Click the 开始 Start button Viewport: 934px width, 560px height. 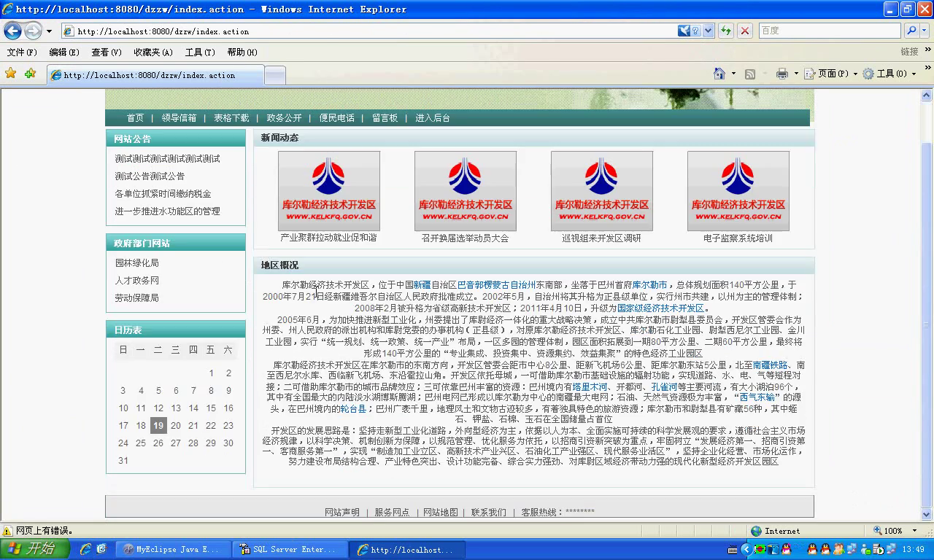coord(34,549)
